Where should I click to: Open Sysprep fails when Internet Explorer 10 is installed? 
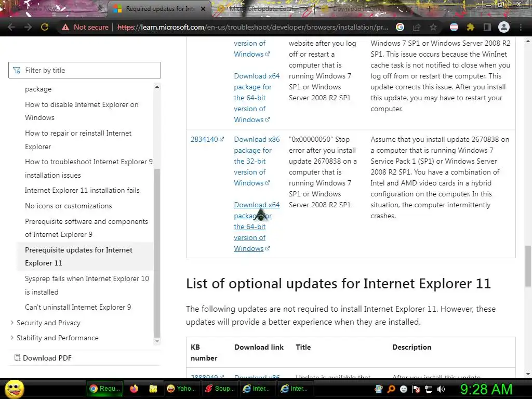tap(87, 285)
